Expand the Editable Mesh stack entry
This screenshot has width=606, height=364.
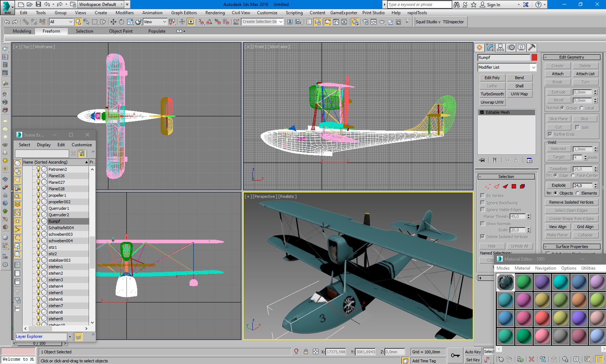click(482, 112)
